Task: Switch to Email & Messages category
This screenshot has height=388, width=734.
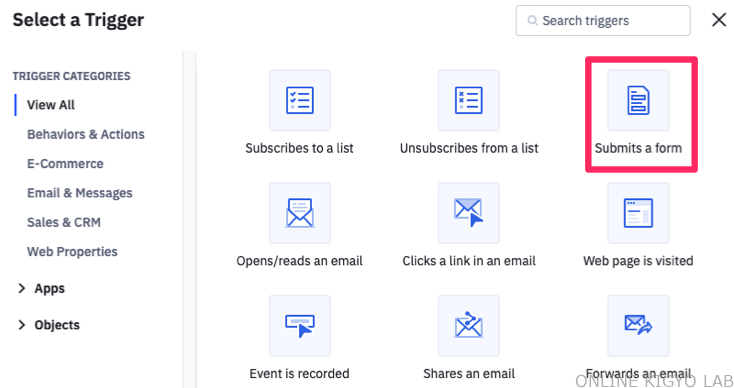Action: pyautogui.click(x=80, y=193)
